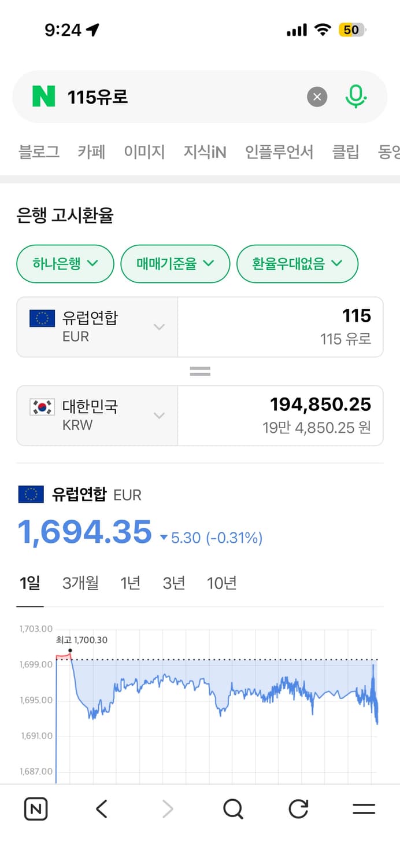This screenshot has height=868, width=400.
Task: Go back using the back arrow
Action: click(101, 809)
